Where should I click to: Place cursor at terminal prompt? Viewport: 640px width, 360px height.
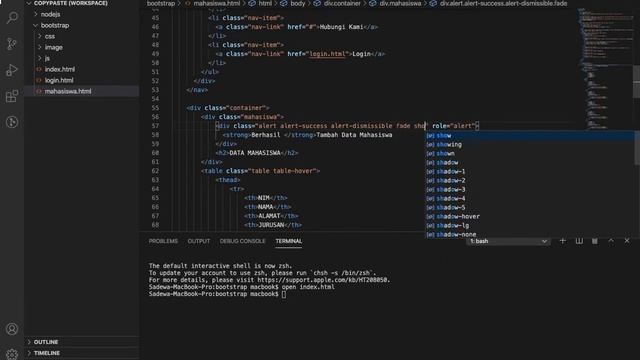tap(284, 294)
